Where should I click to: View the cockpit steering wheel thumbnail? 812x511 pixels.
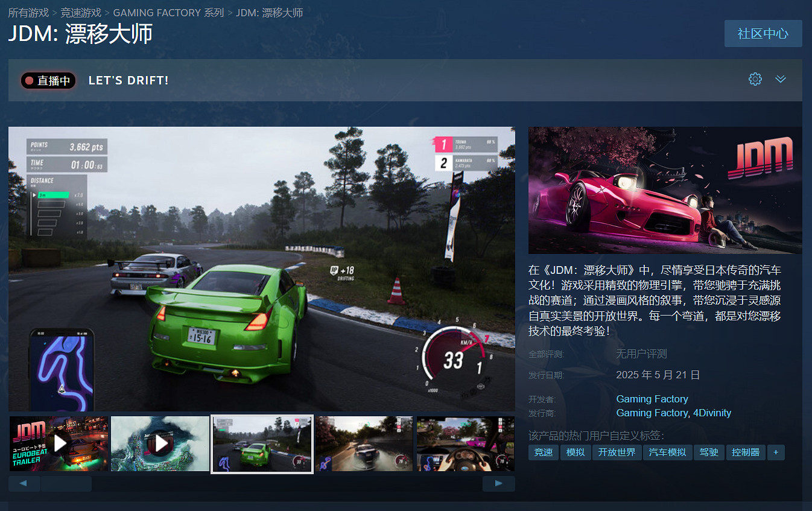click(x=465, y=443)
